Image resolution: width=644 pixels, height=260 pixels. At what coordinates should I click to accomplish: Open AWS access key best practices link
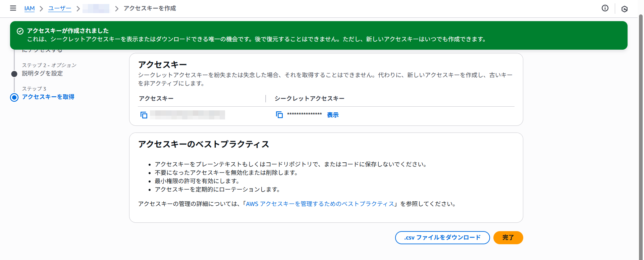tap(320, 204)
